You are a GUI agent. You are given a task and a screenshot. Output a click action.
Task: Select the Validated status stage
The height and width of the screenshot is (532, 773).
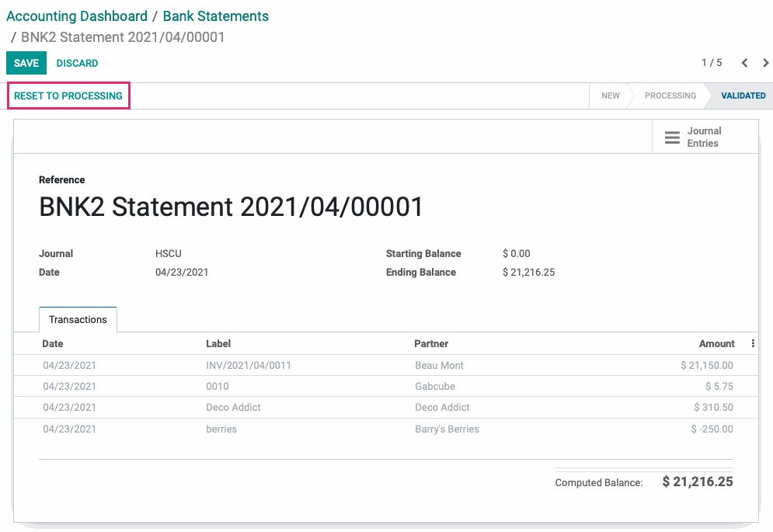[743, 96]
